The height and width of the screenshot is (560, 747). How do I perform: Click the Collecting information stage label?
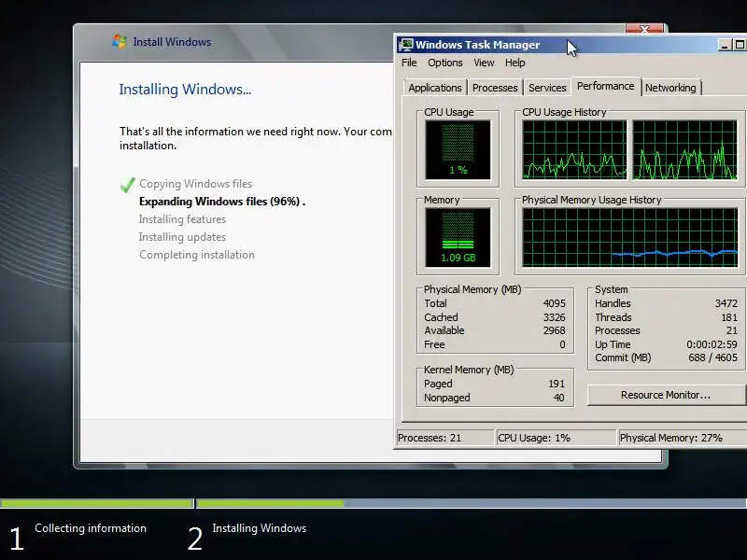click(91, 528)
